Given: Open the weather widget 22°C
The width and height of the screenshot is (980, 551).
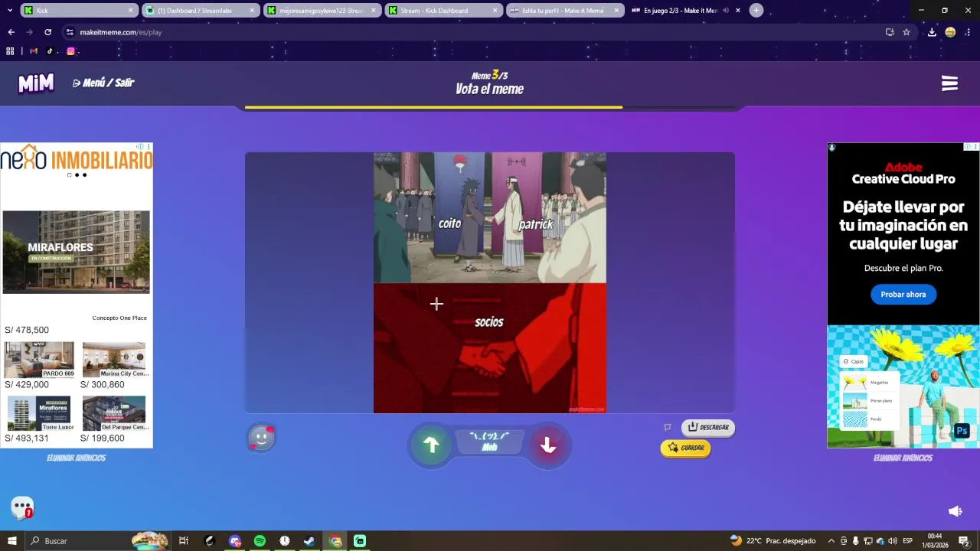Looking at the screenshot, I should (773, 541).
